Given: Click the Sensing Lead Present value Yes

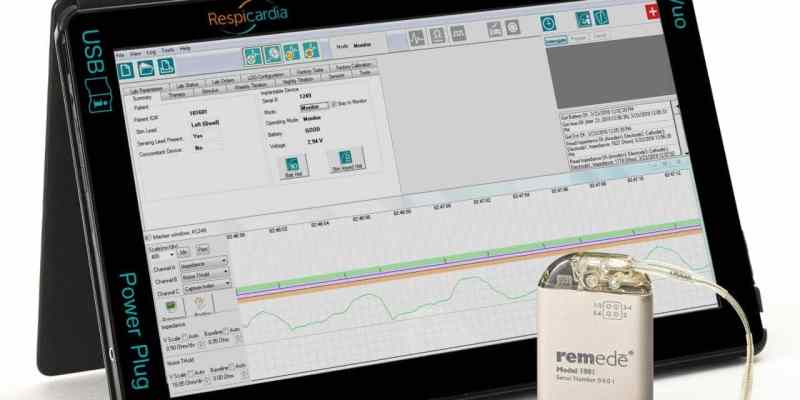Looking at the screenshot, I should click(x=199, y=136).
